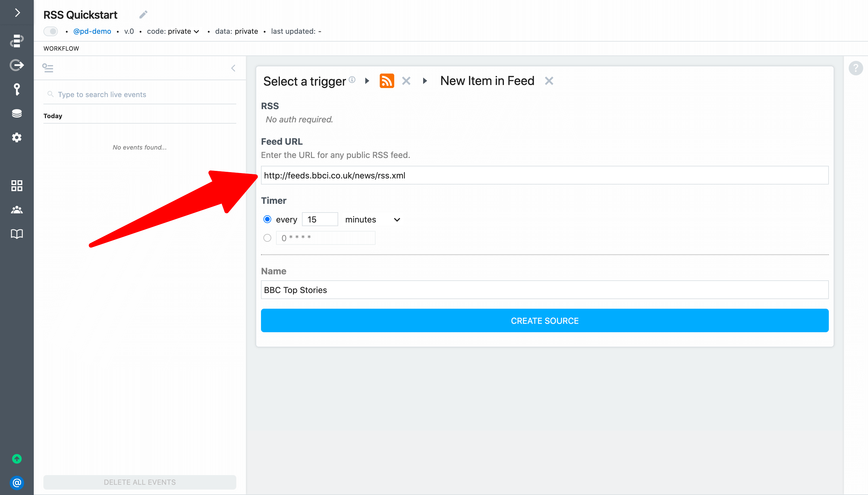This screenshot has height=495, width=868.
Task: Open the gear settings icon
Action: (17, 137)
